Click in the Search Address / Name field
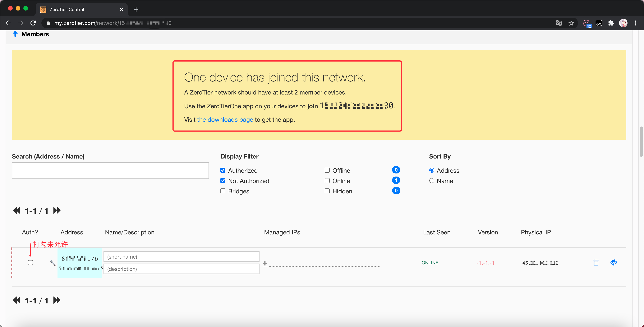The height and width of the screenshot is (327, 644). (x=110, y=171)
